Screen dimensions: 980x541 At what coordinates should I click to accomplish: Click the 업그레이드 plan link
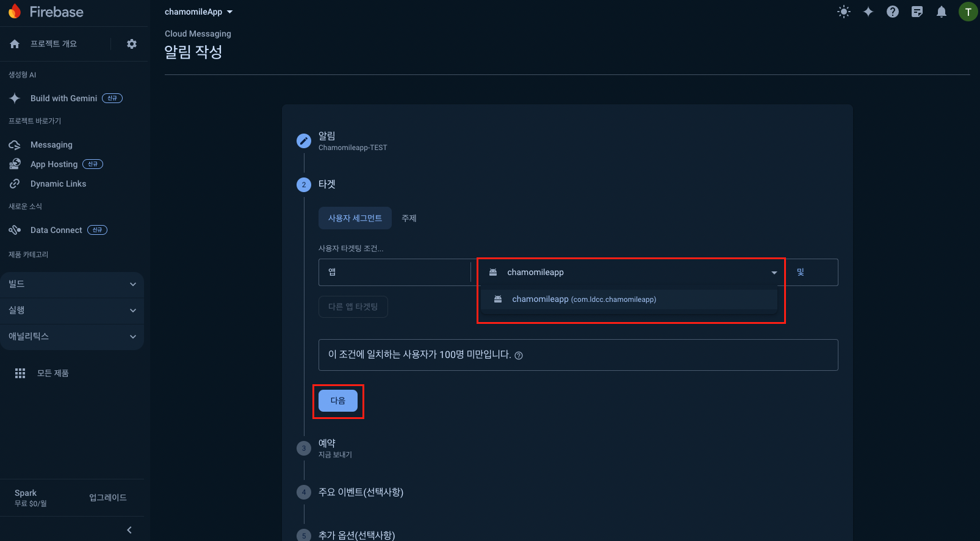(x=108, y=498)
